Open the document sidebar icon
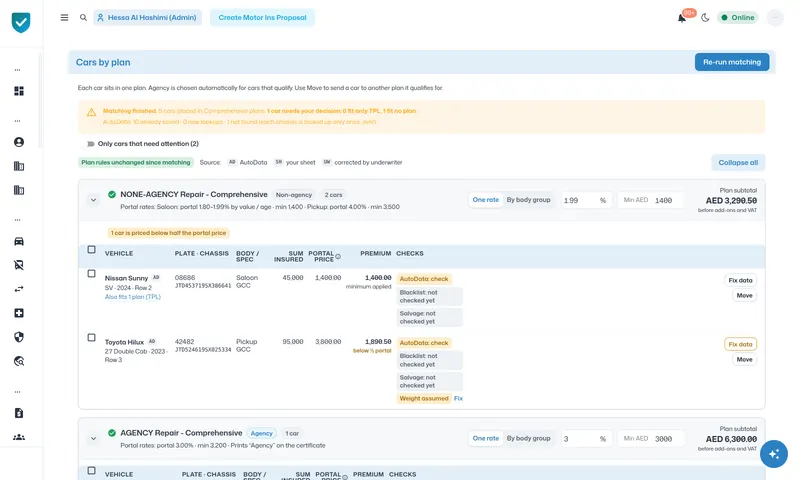This screenshot has width=800, height=480. click(x=19, y=413)
